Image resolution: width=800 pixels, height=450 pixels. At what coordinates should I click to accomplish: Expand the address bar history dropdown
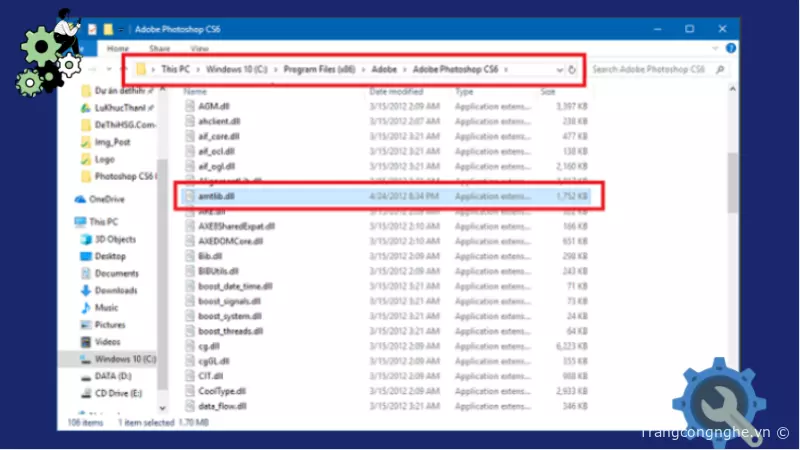point(559,70)
